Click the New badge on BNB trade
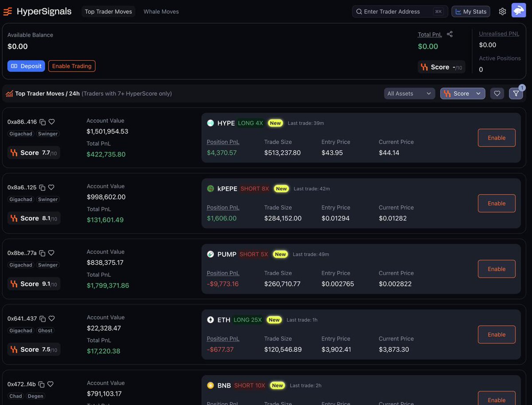 click(x=278, y=386)
